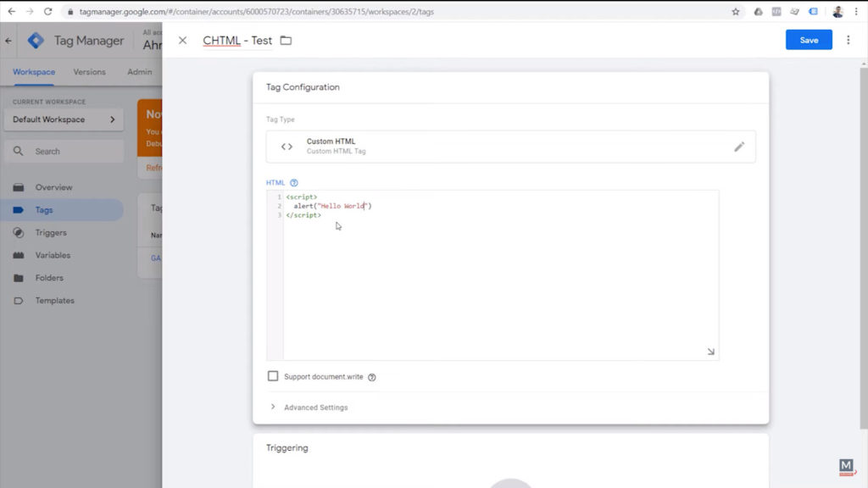The height and width of the screenshot is (488, 868).
Task: Enable the Support document.write checkbox
Action: pyautogui.click(x=273, y=376)
